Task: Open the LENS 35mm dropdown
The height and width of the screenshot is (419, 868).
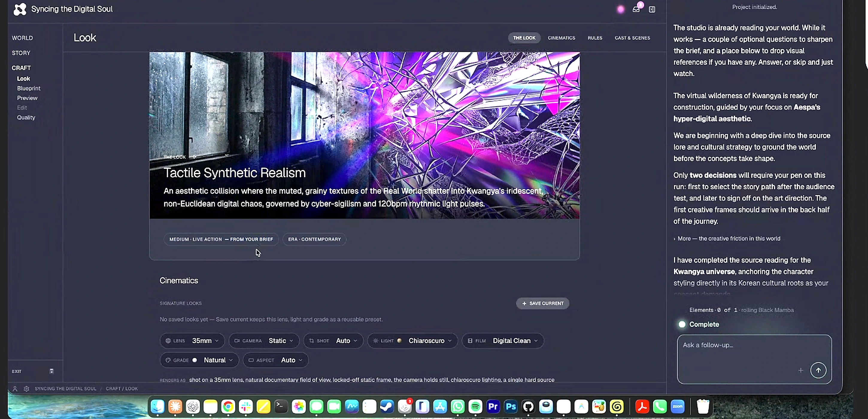Action: [192, 341]
